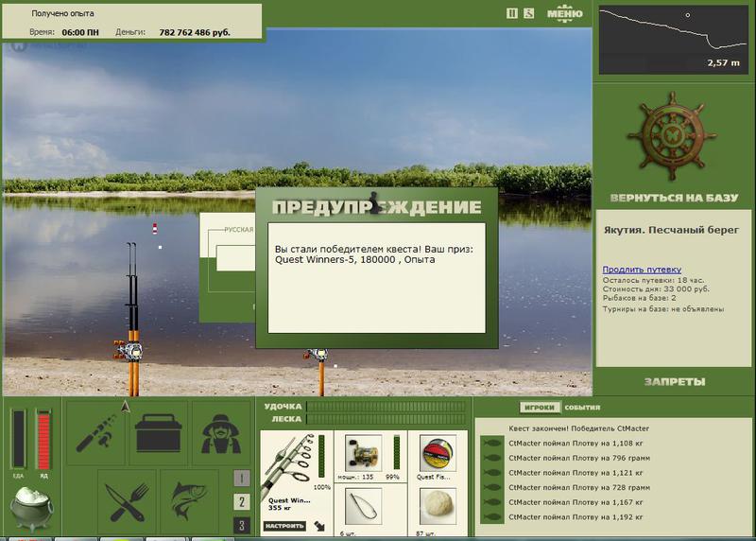
Task: Click 'CtMacter поймал Плотву на 1,108 кг'
Action: [x=576, y=443]
